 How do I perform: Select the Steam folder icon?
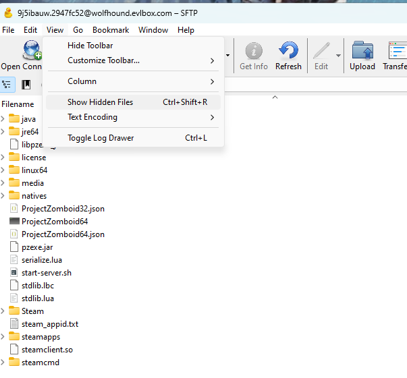[x=14, y=311]
